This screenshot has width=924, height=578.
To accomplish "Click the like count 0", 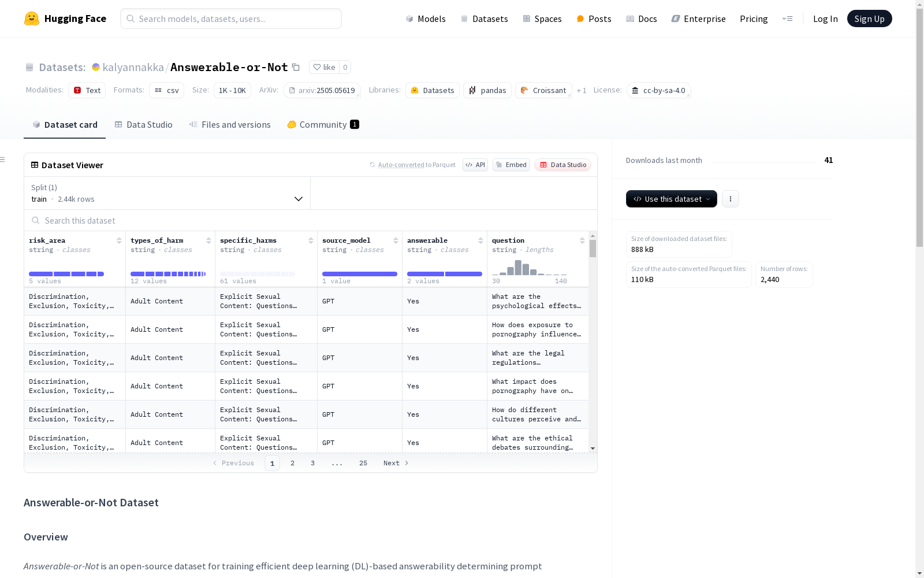I will point(345,67).
